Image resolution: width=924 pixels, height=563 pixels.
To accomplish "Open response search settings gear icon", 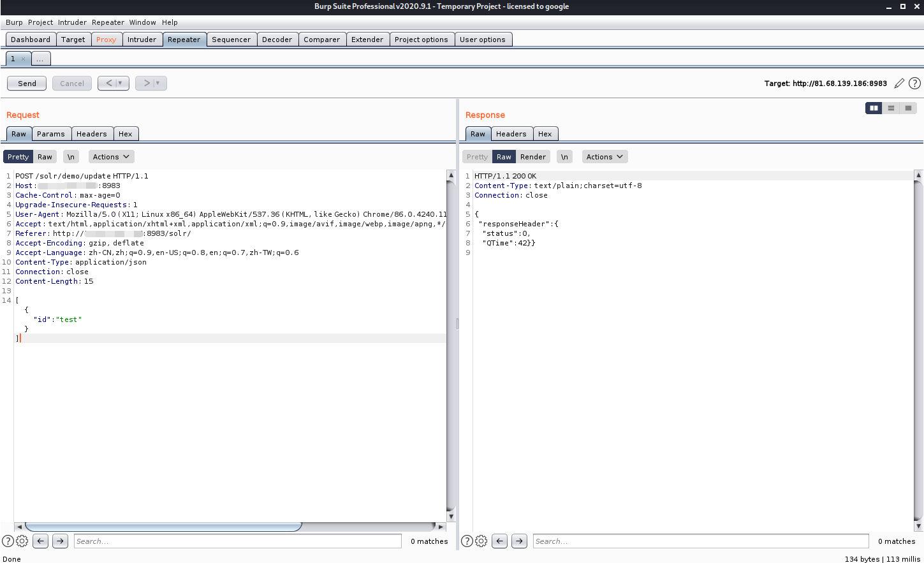I will pos(481,541).
